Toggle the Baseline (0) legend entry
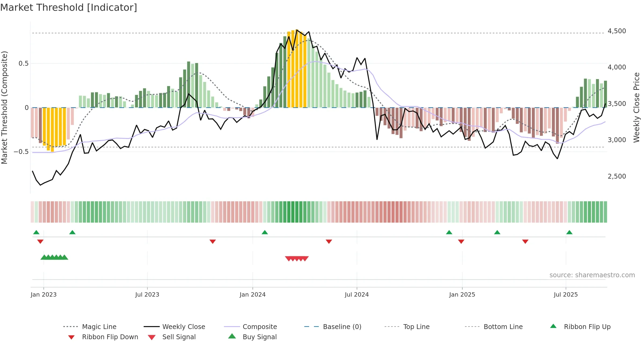This screenshot has width=644, height=362. [333, 327]
